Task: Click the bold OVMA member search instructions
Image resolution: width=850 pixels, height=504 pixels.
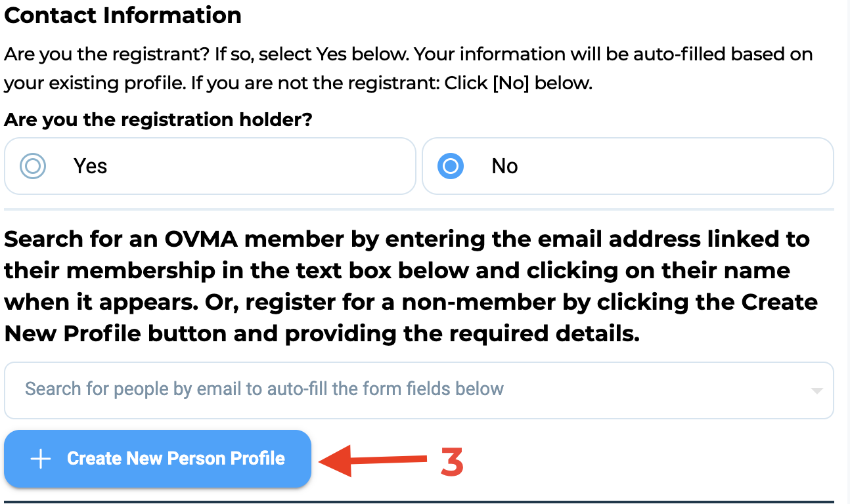Action: (x=411, y=286)
